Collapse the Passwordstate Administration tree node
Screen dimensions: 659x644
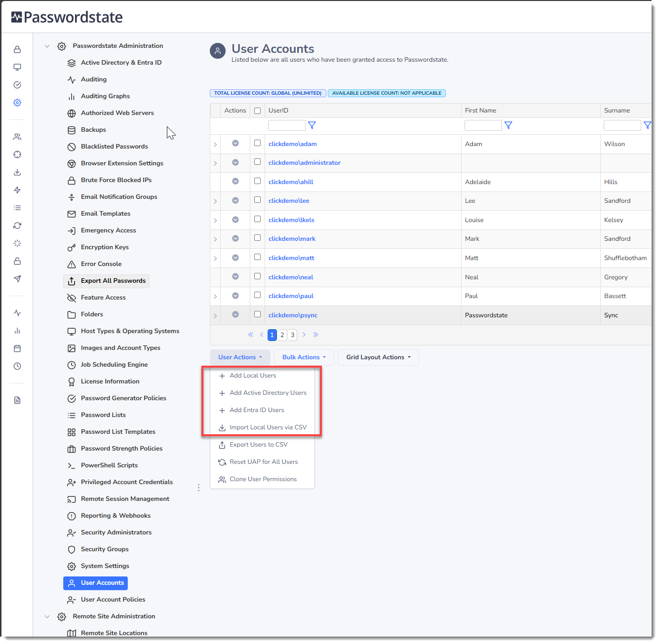point(47,46)
